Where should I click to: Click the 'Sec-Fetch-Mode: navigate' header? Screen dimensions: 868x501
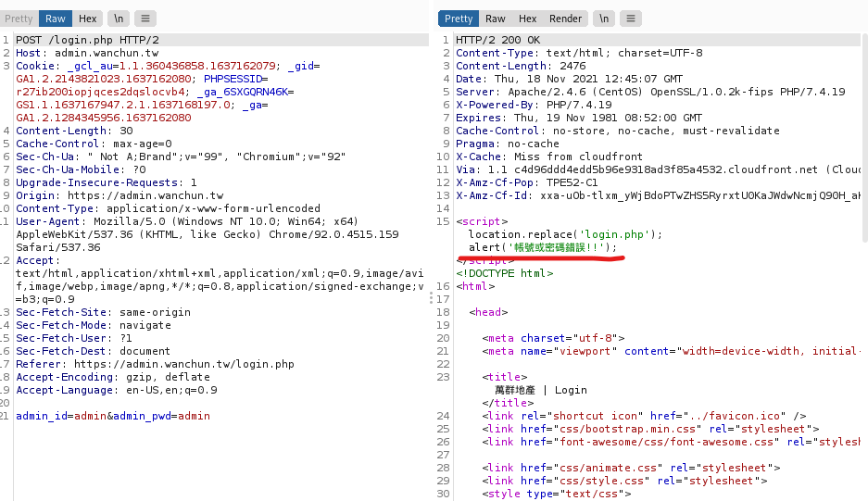tap(93, 326)
